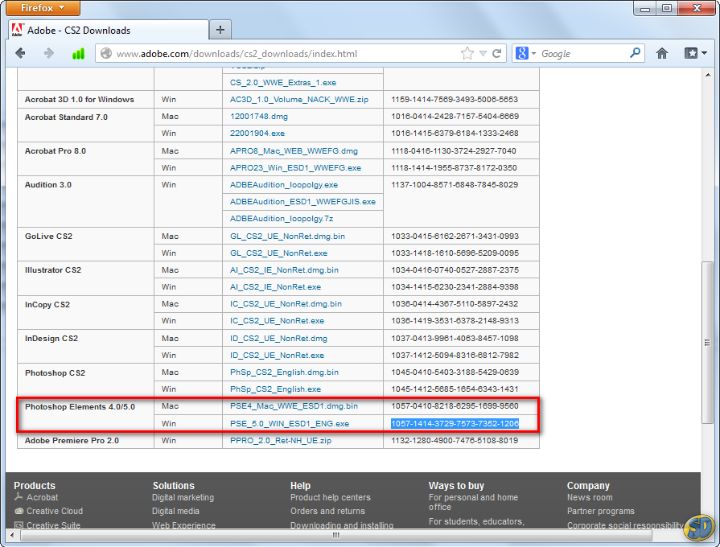This screenshot has height=547, width=720.
Task: Download 12001748.dmg for Acrobat Standard
Action: coord(259,116)
